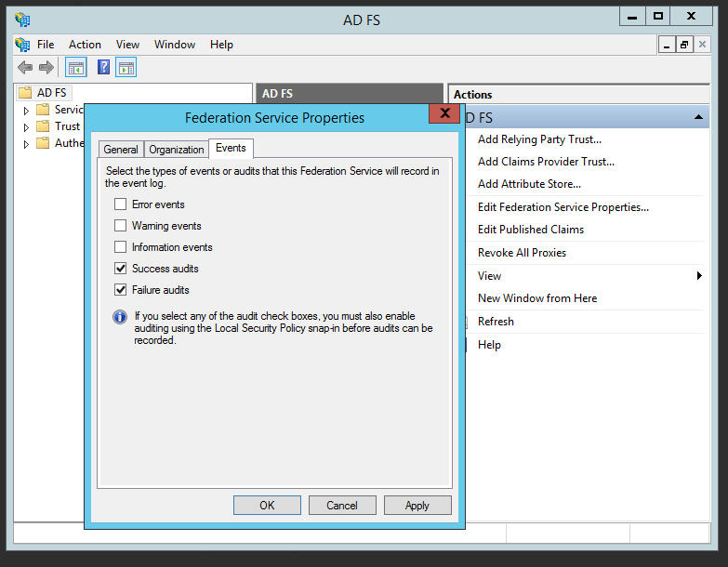Screen dimensions: 728x567
Task: Select the AD FS root folder icon
Action: coord(25,93)
